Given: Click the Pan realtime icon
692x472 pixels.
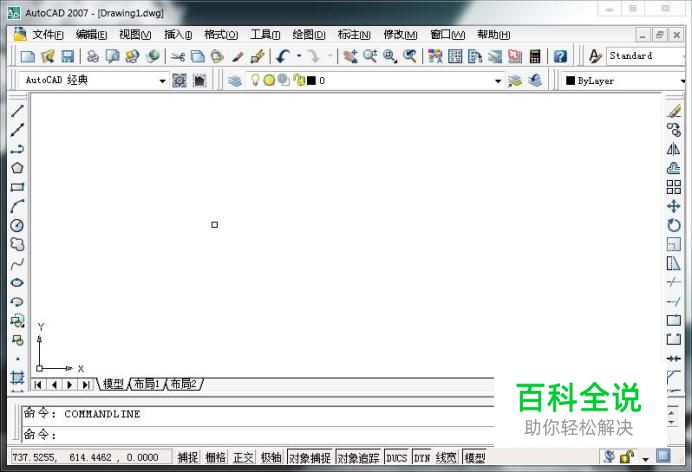Looking at the screenshot, I should (x=350, y=56).
